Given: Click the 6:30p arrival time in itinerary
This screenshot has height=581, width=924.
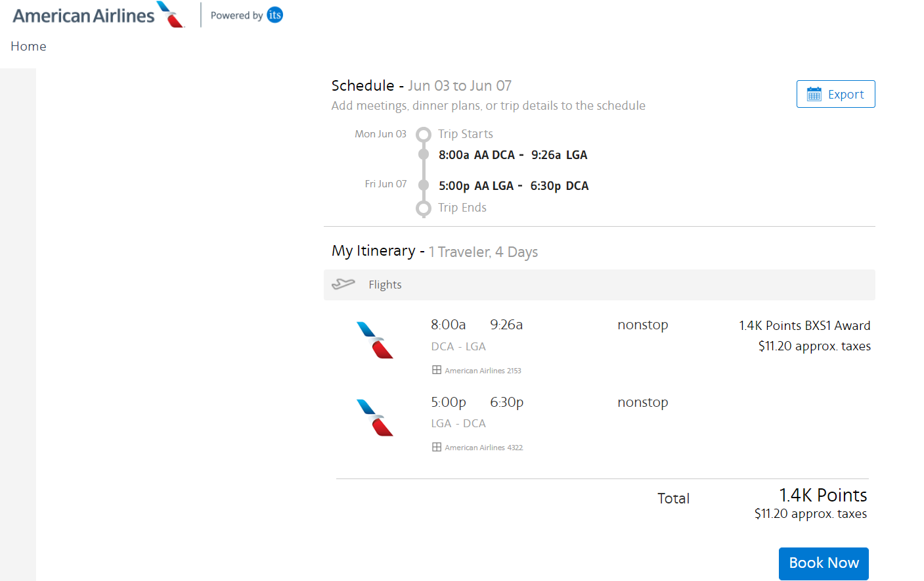Looking at the screenshot, I should pos(507,402).
